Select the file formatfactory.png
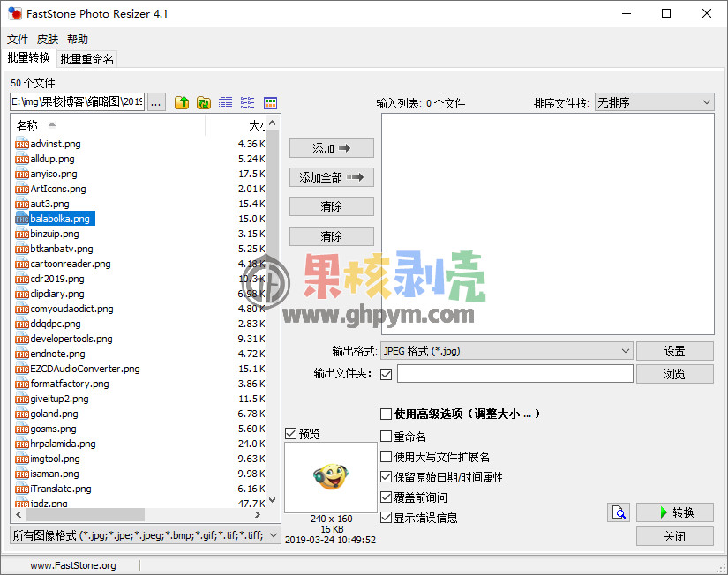This screenshot has height=575, width=728. [x=70, y=384]
